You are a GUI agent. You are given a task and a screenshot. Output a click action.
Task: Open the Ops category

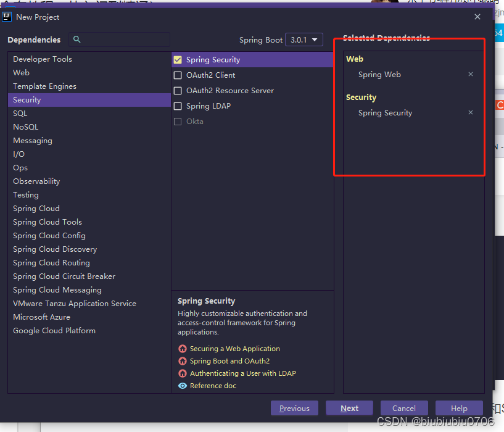pos(89,168)
